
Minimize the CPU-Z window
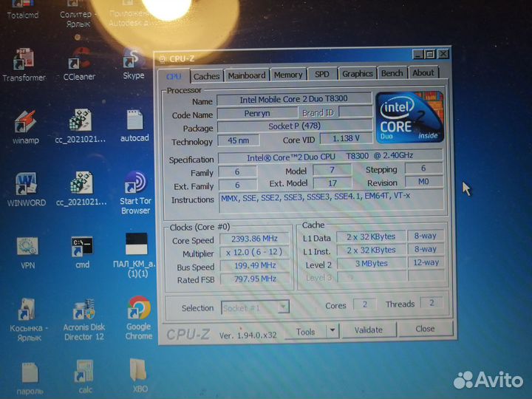418,54
